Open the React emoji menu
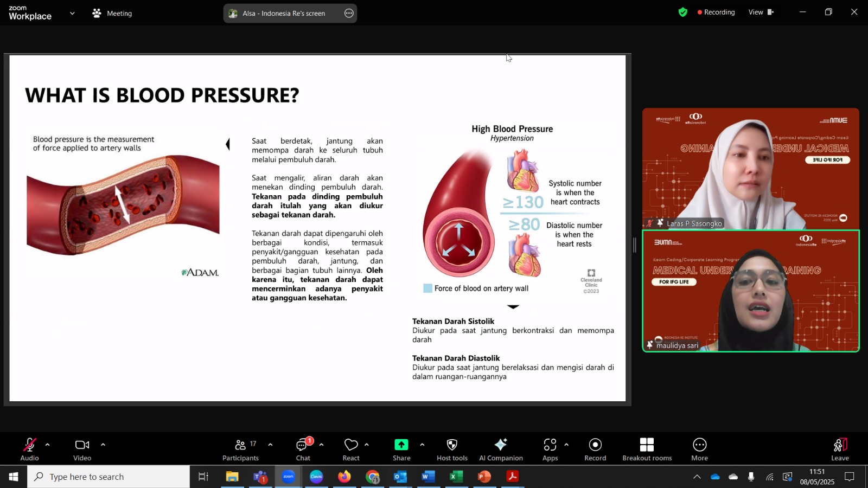868x488 pixels. [x=351, y=450]
